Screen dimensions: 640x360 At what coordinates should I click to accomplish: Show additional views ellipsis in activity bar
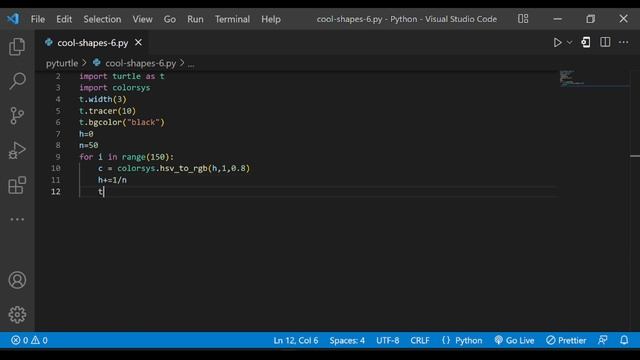coord(17,219)
